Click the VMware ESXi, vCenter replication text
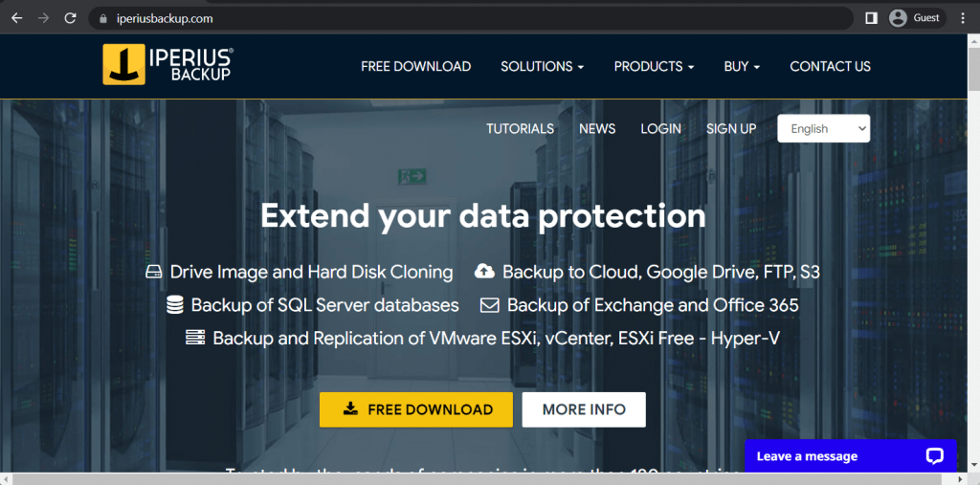 (497, 338)
